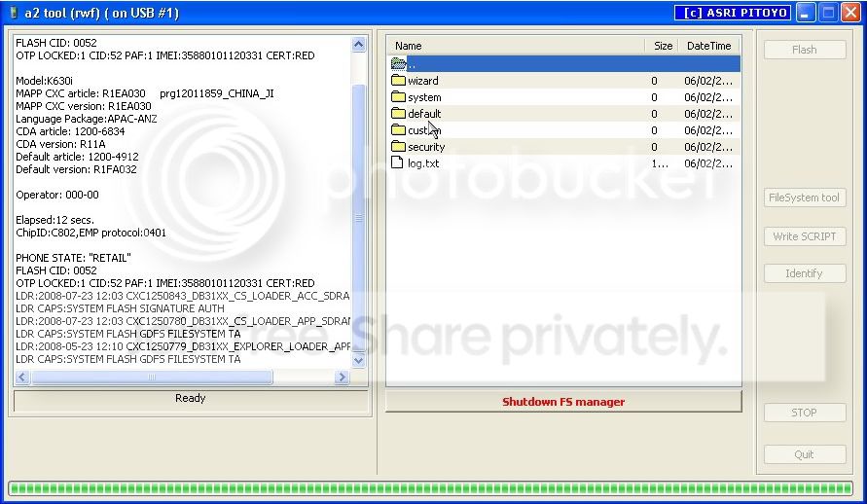This screenshot has width=867, height=504.
Task: Click Shutdown FS manager button
Action: click(563, 402)
